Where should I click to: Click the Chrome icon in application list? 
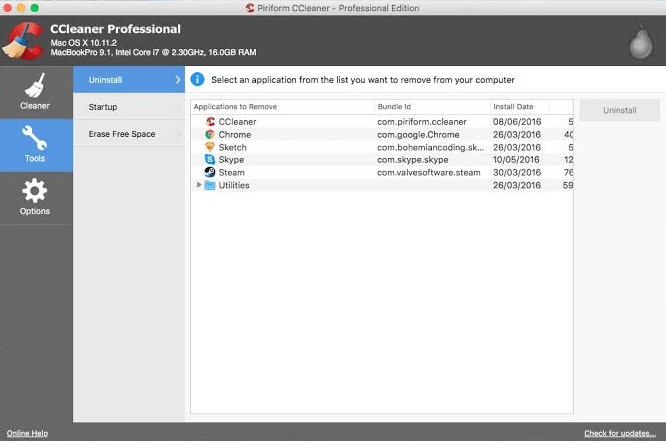click(210, 134)
